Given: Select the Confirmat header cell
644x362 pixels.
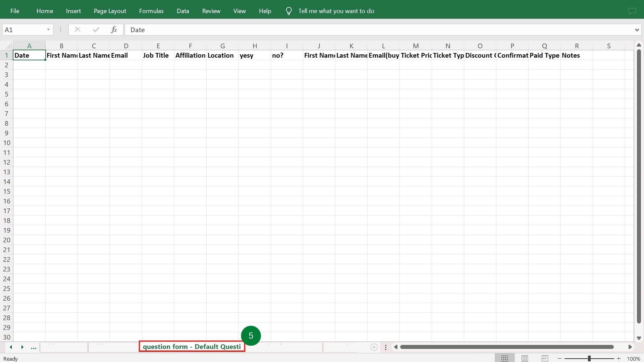Looking at the screenshot, I should pos(512,55).
